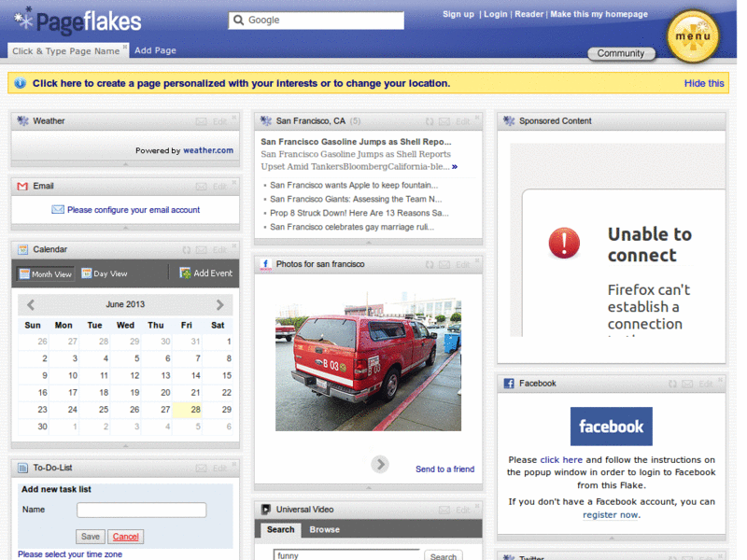Image resolution: width=747 pixels, height=560 pixels.
Task: Open the weather.com link
Action: pos(208,150)
